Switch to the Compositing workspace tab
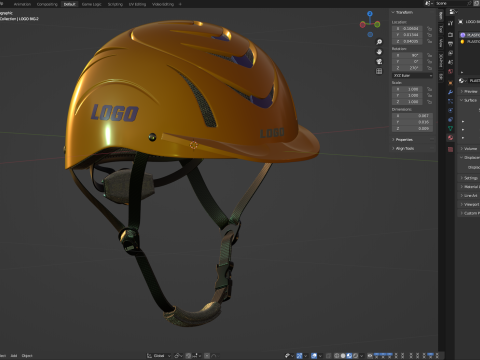The image size is (480, 360). tap(47, 4)
